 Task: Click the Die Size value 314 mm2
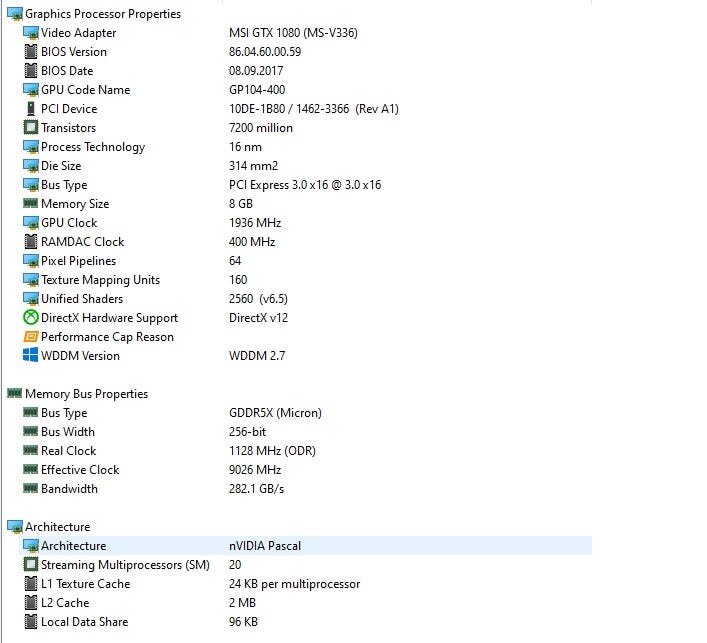click(x=253, y=166)
